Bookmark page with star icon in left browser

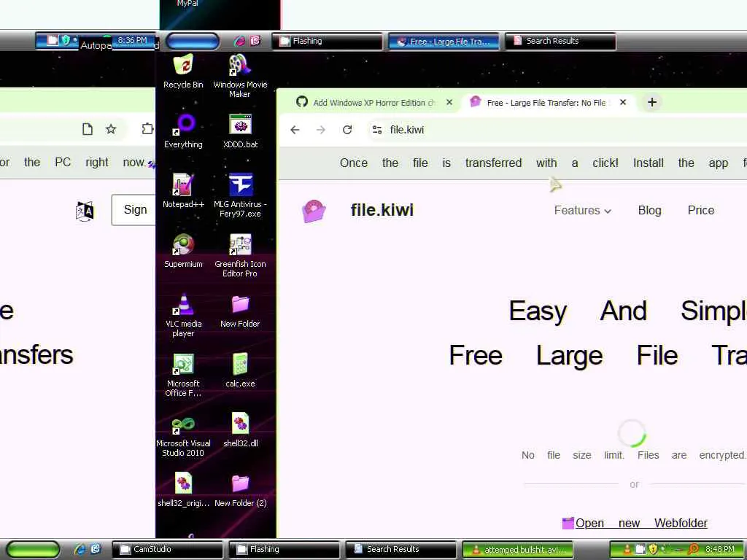click(x=111, y=129)
